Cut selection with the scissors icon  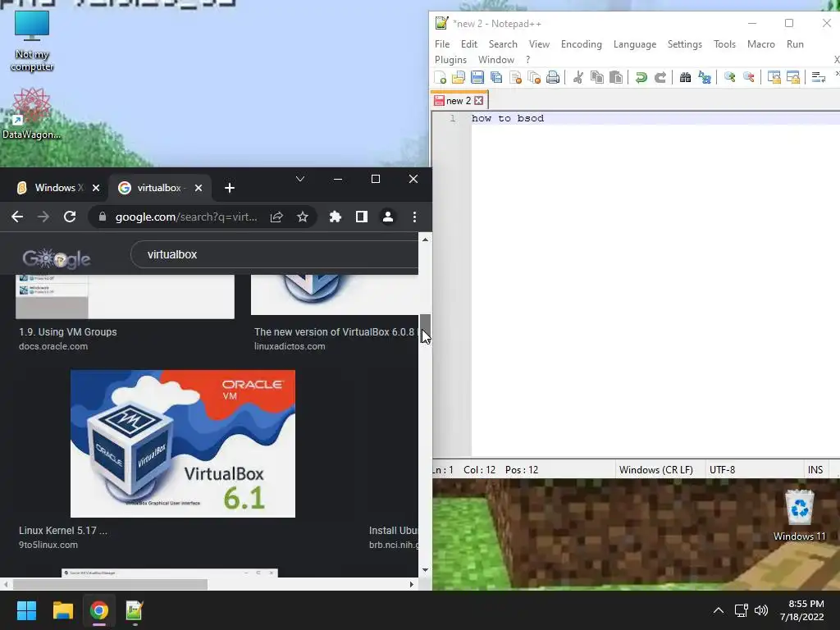pyautogui.click(x=578, y=78)
